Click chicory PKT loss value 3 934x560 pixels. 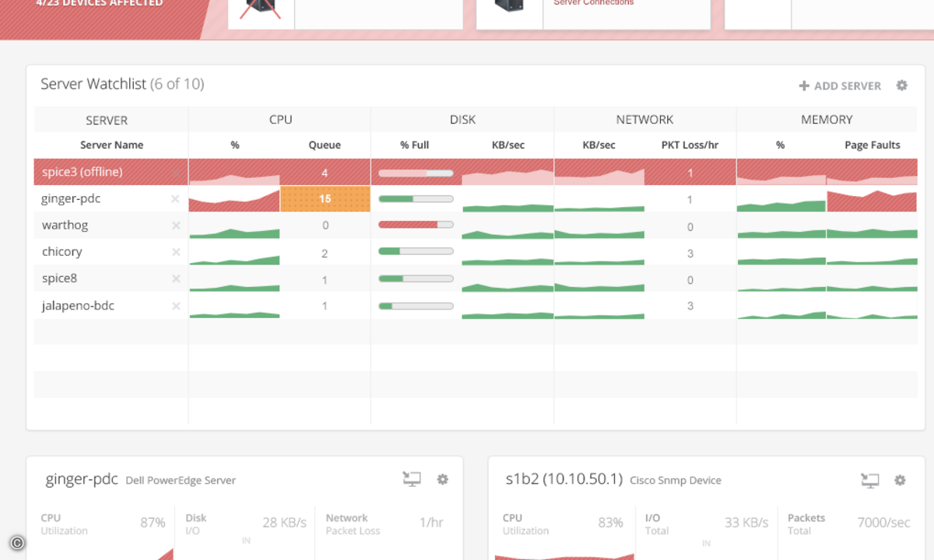(690, 254)
